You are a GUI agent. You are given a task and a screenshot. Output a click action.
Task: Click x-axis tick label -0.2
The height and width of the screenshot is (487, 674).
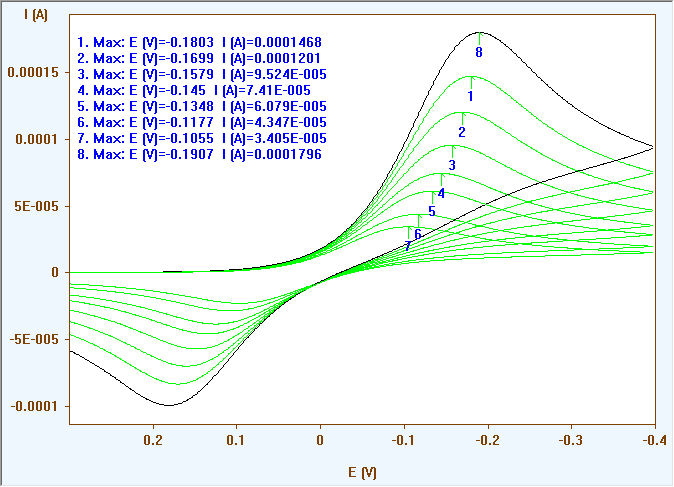coord(487,441)
